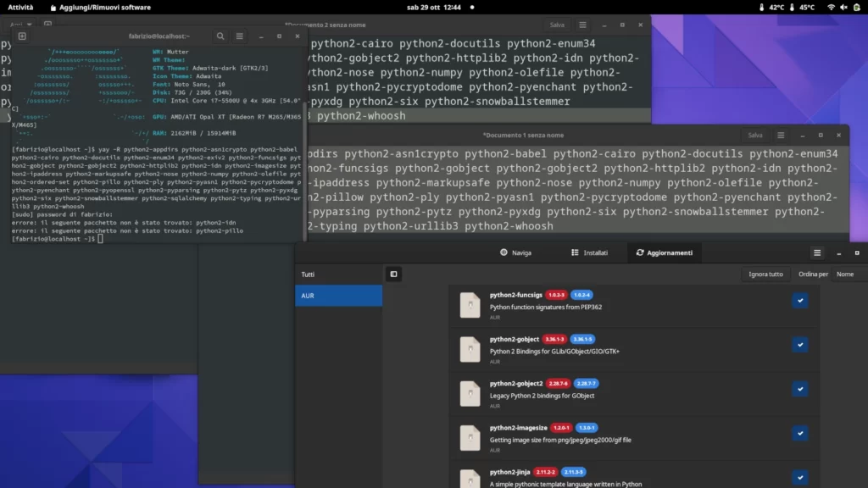Image resolution: width=868 pixels, height=488 pixels.
Task: Switch to the Aggiornamenti tab
Action: [x=665, y=252]
